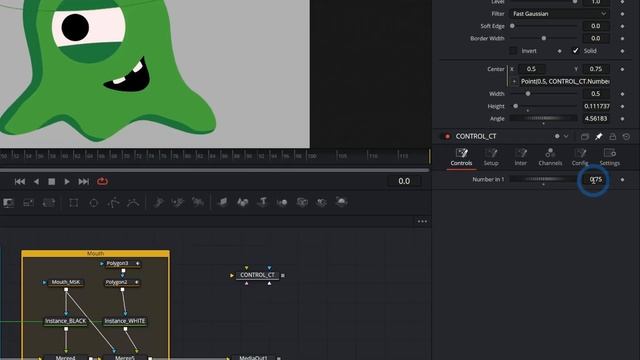Switch to the Settings tab
This screenshot has width=640, height=360.
pyautogui.click(x=610, y=157)
